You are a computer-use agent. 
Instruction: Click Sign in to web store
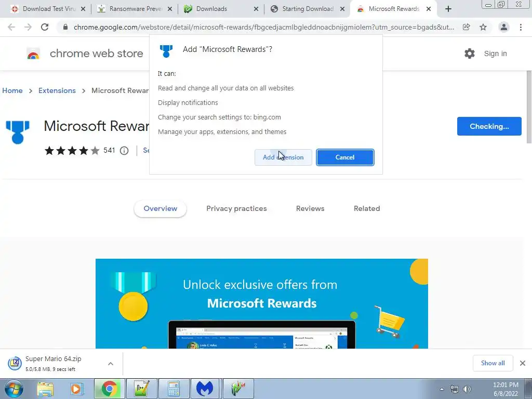495,54
